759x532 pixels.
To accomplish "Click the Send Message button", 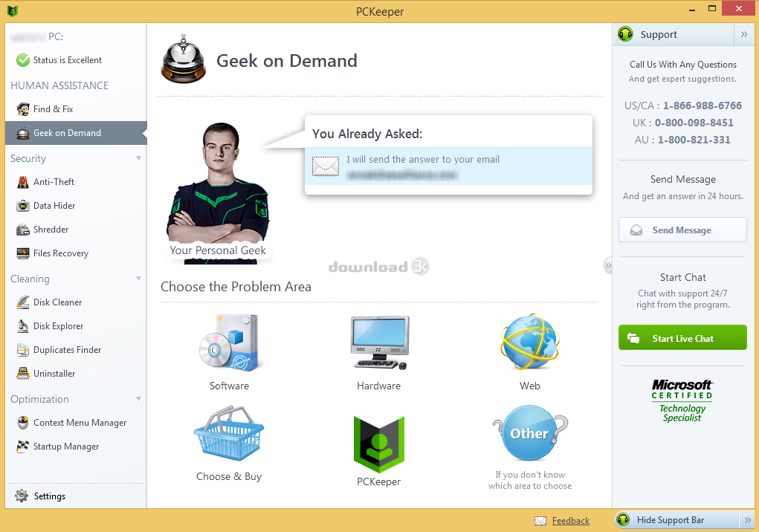I will pyautogui.click(x=682, y=230).
